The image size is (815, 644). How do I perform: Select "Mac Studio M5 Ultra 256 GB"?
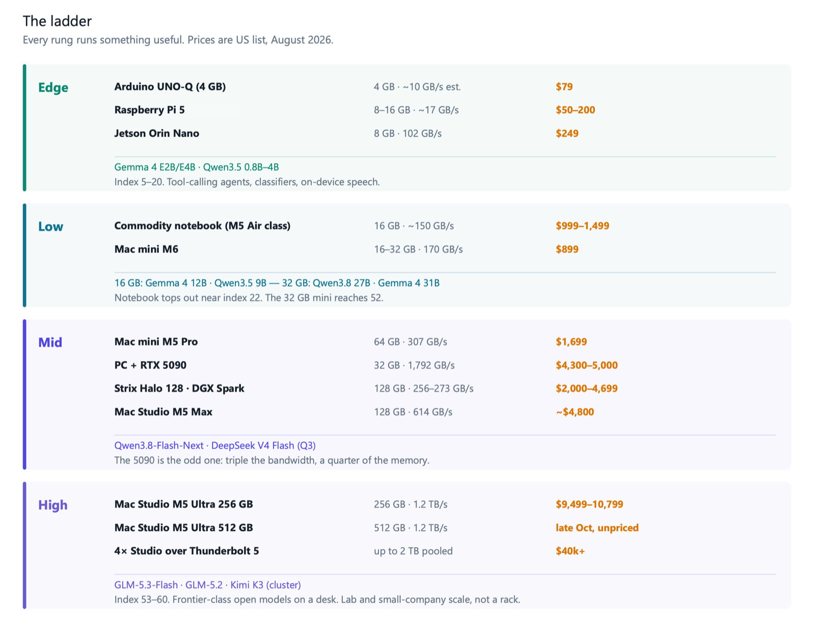point(184,504)
